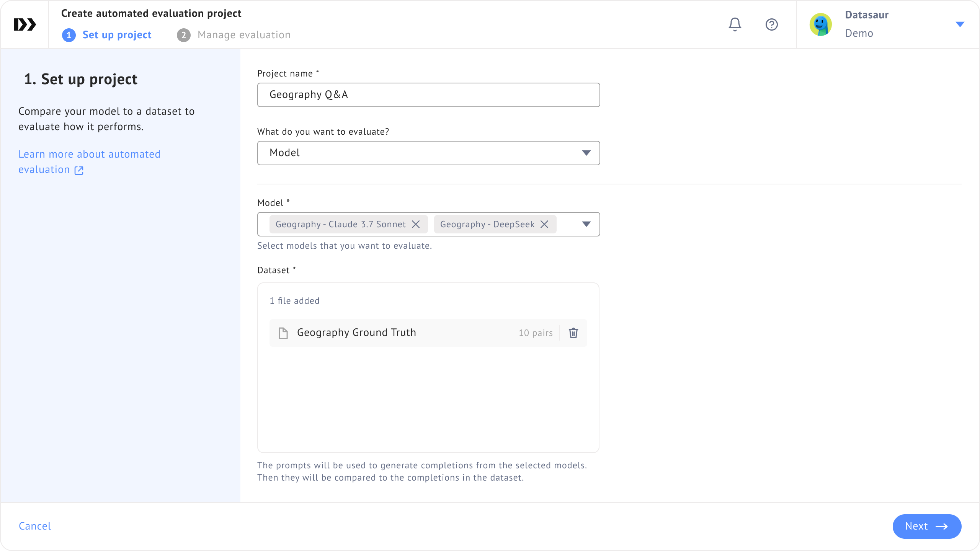The image size is (980, 551).
Task: Click the Datasaur user avatar
Action: coord(820,24)
